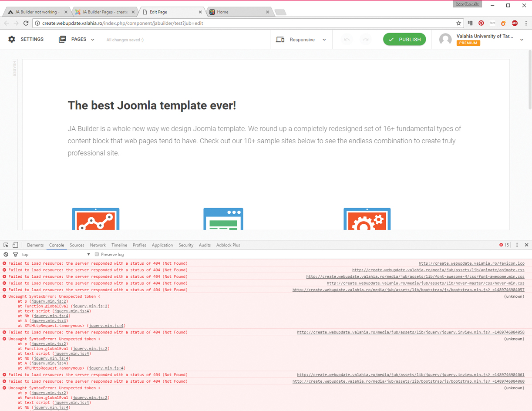532x411 pixels.
Task: Toggle the console filter funnel icon
Action: (15, 254)
